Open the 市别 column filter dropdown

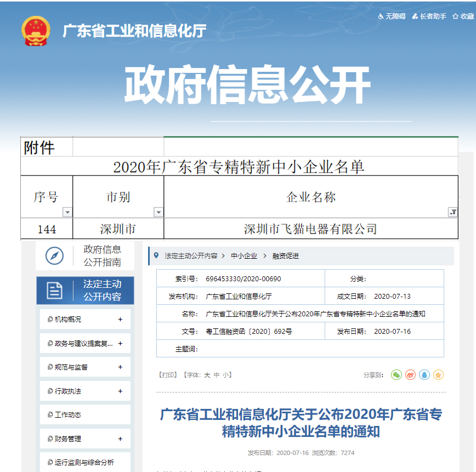coord(158,212)
